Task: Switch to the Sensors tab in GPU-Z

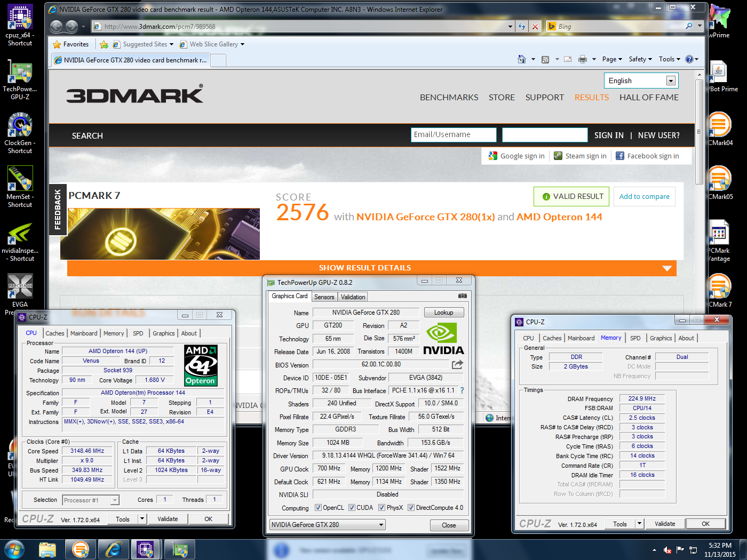Action: click(x=324, y=297)
